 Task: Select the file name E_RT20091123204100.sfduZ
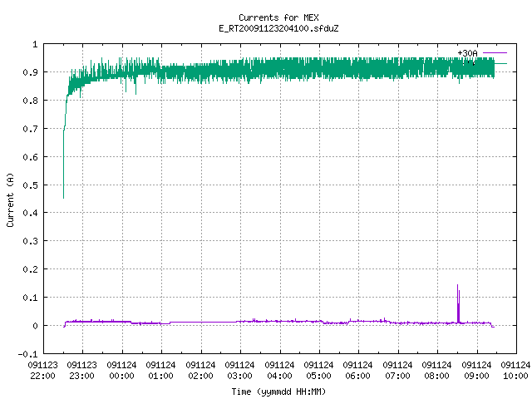[278, 28]
